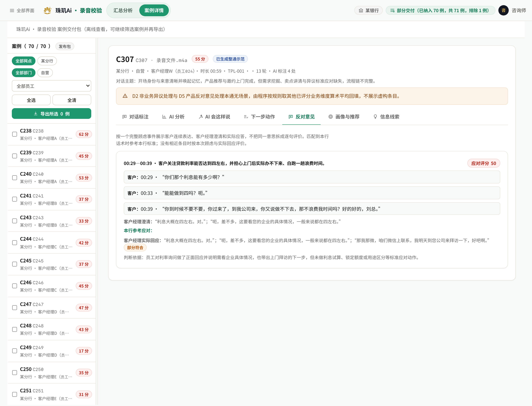Click the 17 分 score of C249
This screenshot has width=532, height=406.
(83, 351)
